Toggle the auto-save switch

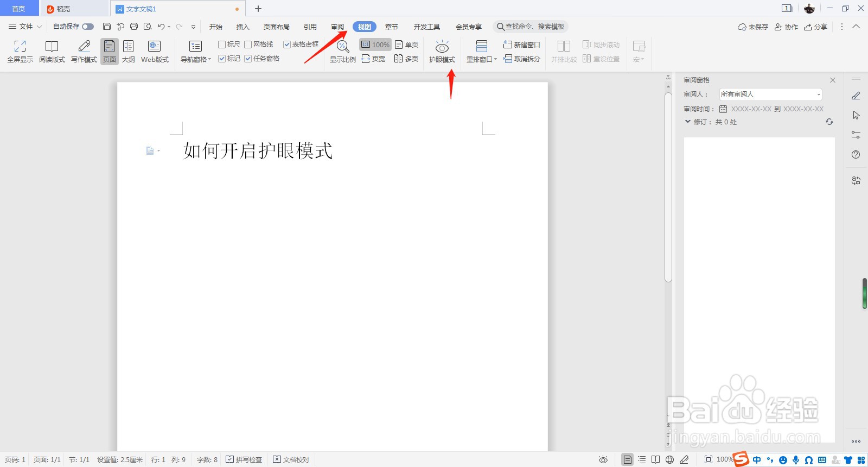coord(88,27)
